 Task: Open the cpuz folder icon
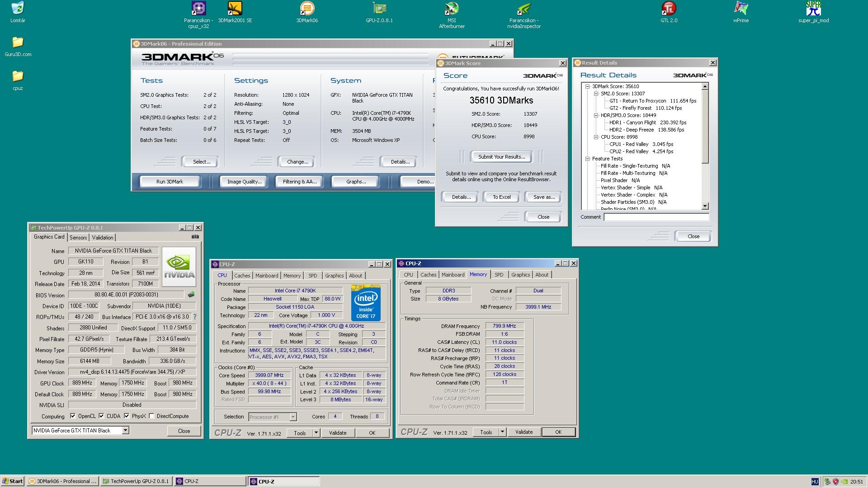[18, 76]
